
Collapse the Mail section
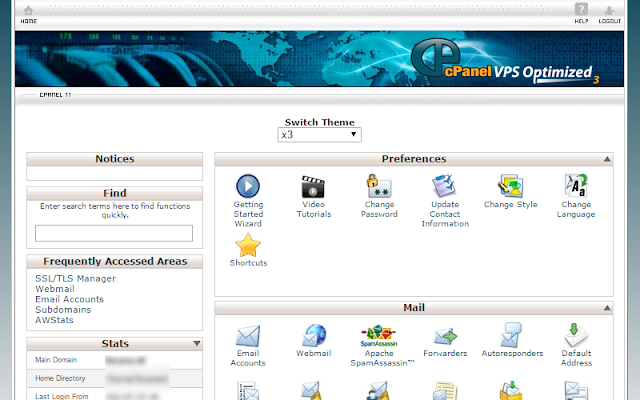[607, 308]
